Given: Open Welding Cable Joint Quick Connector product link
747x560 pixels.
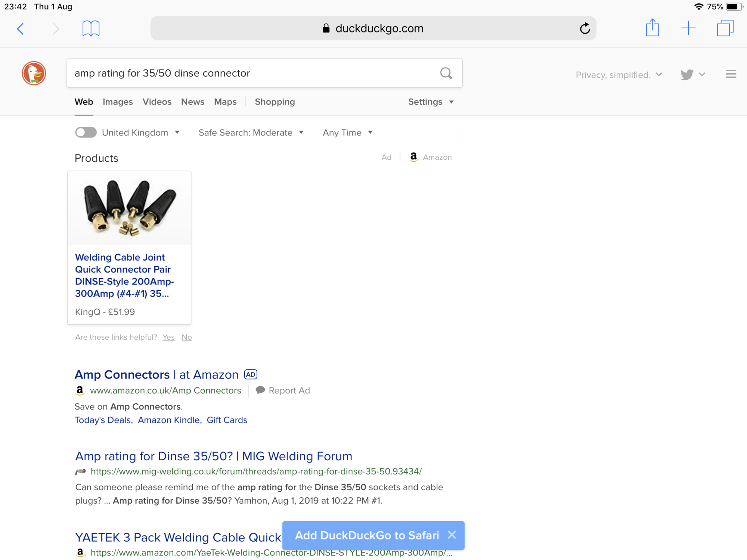Looking at the screenshot, I should click(124, 276).
